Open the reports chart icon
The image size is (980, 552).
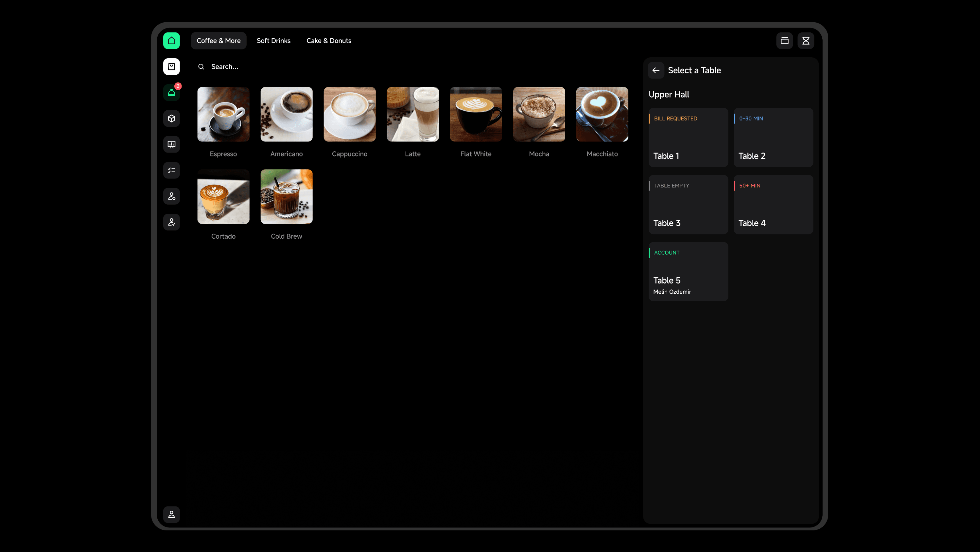point(172,144)
